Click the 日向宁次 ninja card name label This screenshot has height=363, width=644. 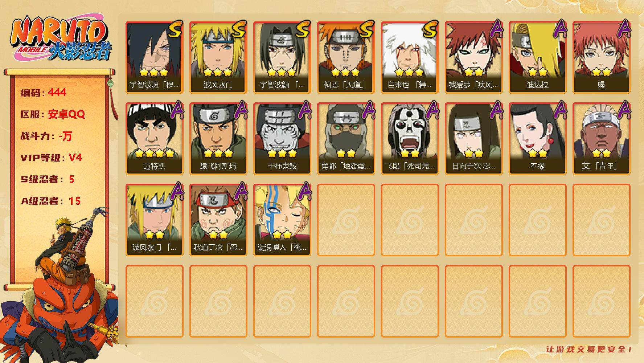coord(473,166)
